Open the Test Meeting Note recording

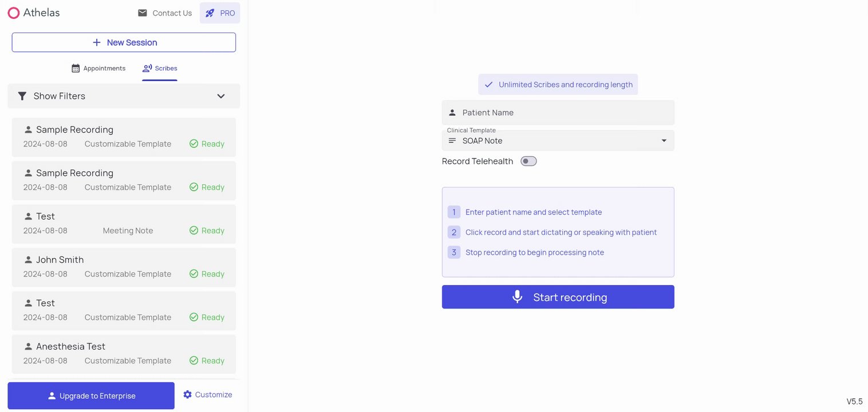(124, 224)
